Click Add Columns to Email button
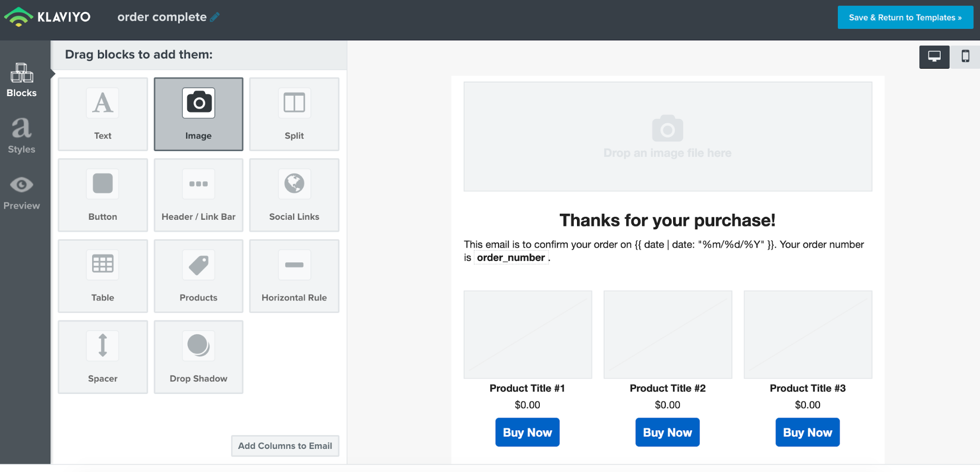 point(285,446)
